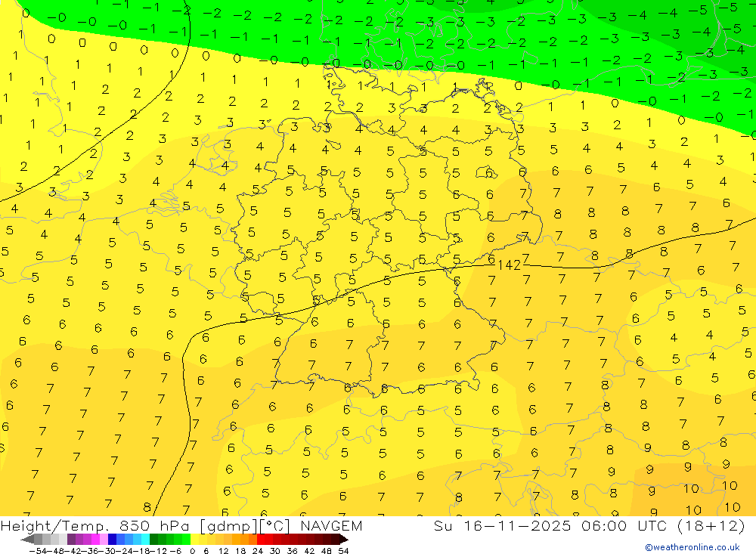
Task: Click the '12' legend scale label
Action: [223, 551]
